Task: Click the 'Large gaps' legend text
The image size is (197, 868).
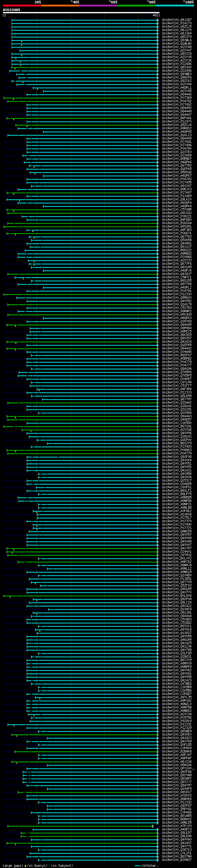Action: (x=13, y=866)
